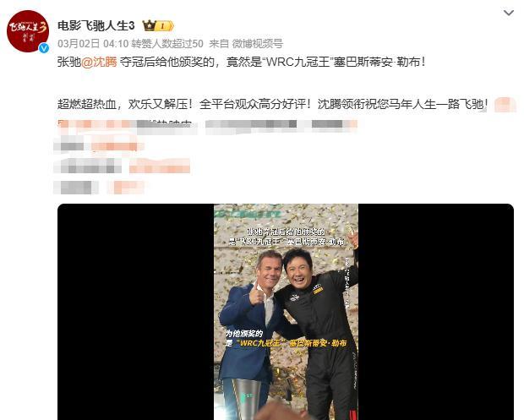Click the gold crown membership icon

[150, 25]
